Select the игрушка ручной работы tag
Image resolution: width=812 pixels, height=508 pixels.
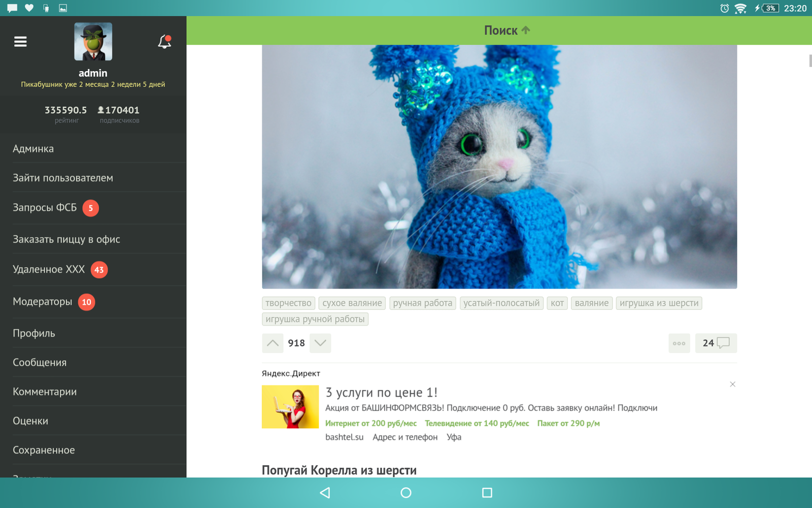(x=315, y=319)
